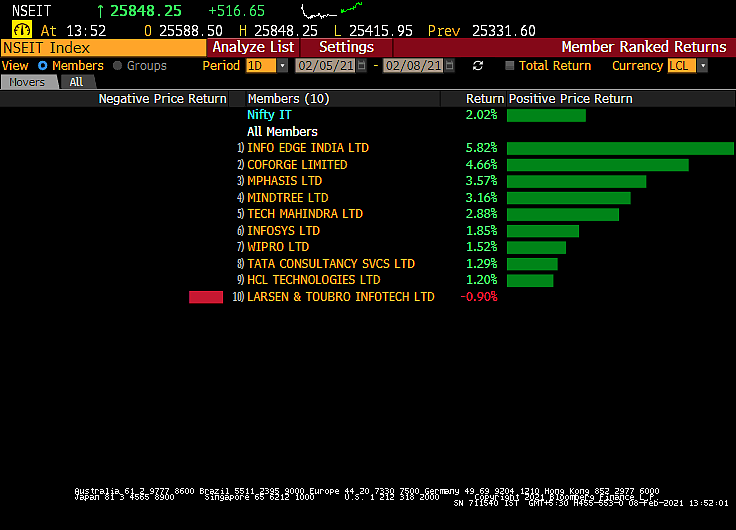Open WIPRO LTD member row

pos(278,247)
